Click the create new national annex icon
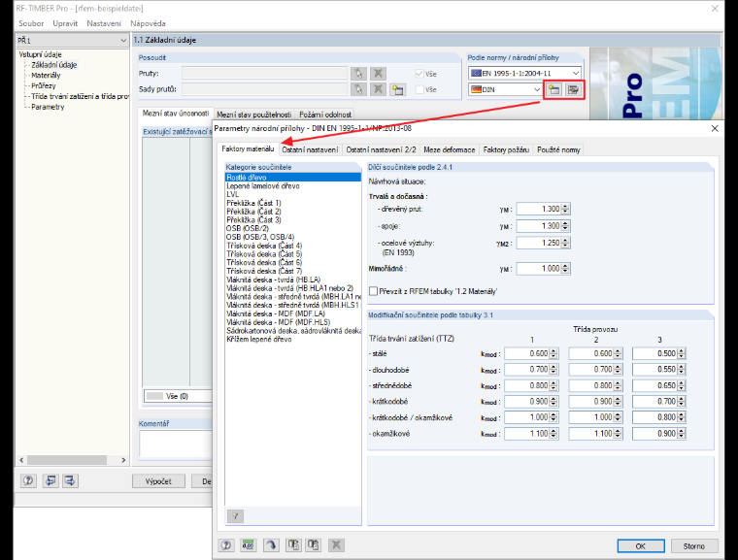The width and height of the screenshot is (738, 560). 553,89
